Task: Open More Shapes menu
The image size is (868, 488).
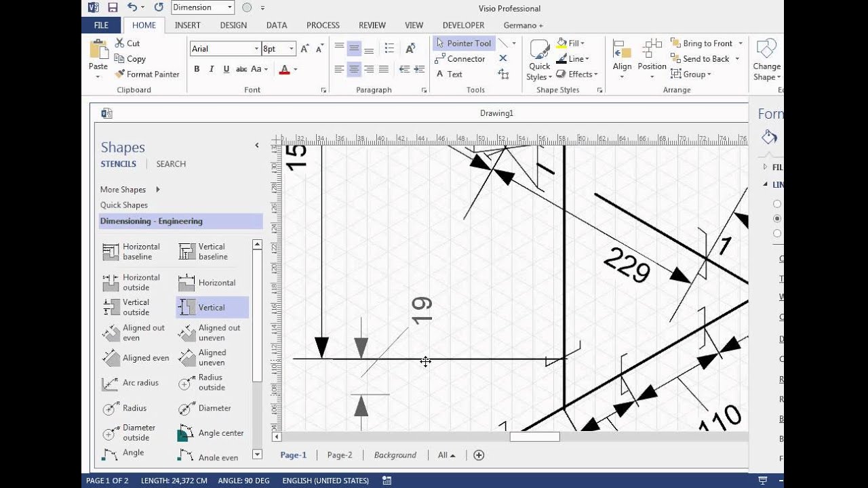Action: (130, 190)
